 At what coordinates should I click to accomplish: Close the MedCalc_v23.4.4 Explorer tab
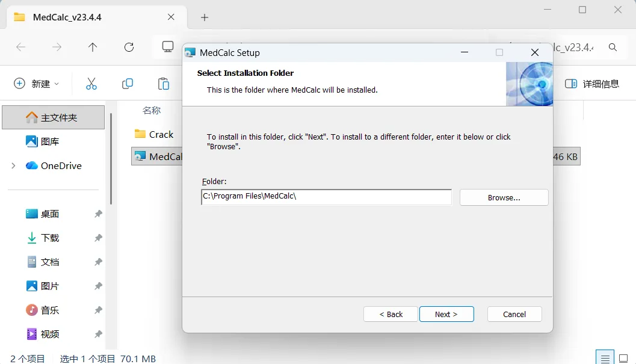coord(171,17)
